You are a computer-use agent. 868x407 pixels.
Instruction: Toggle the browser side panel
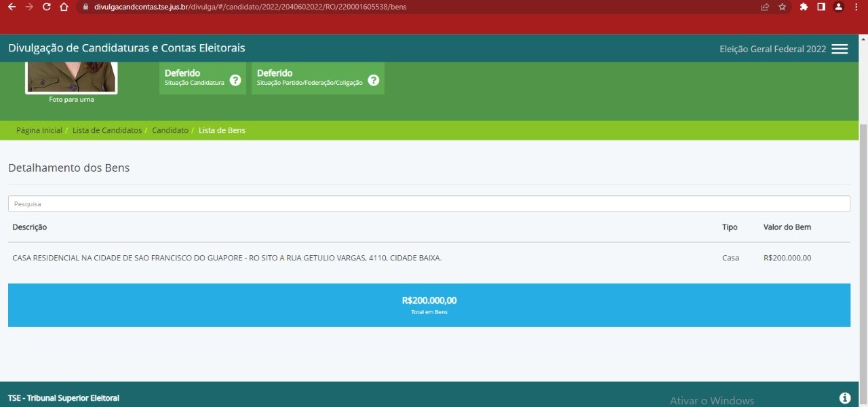821,7
